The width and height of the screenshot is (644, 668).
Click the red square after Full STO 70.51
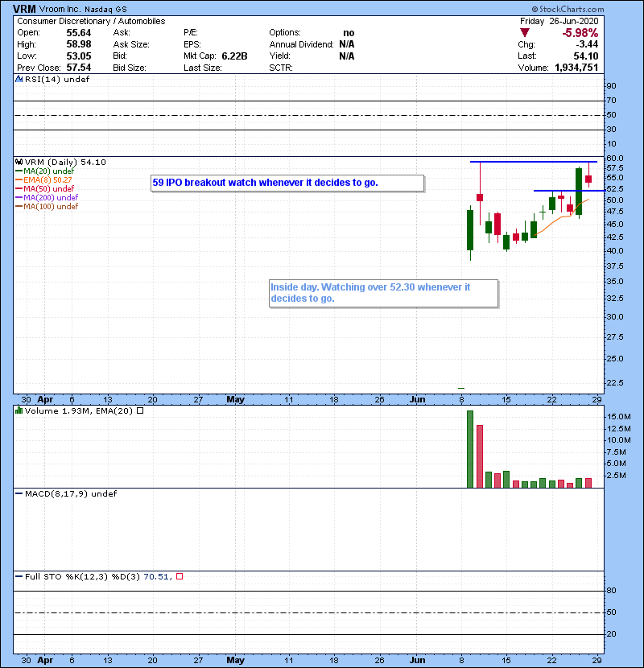pyautogui.click(x=180, y=576)
